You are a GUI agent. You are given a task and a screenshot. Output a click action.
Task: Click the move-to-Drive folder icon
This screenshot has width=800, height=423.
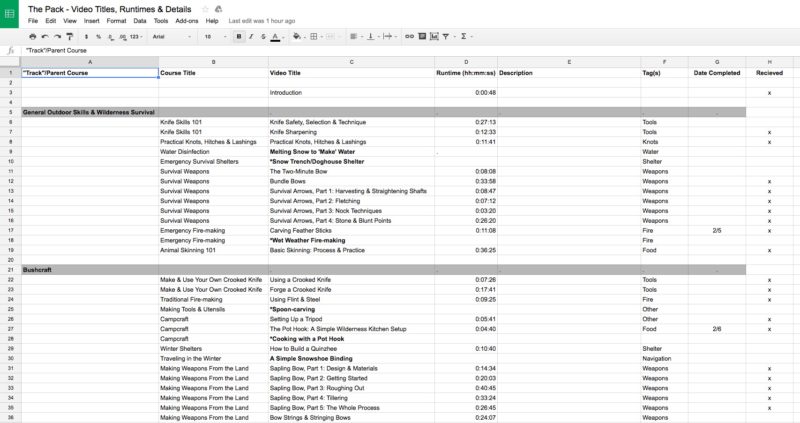(218, 9)
